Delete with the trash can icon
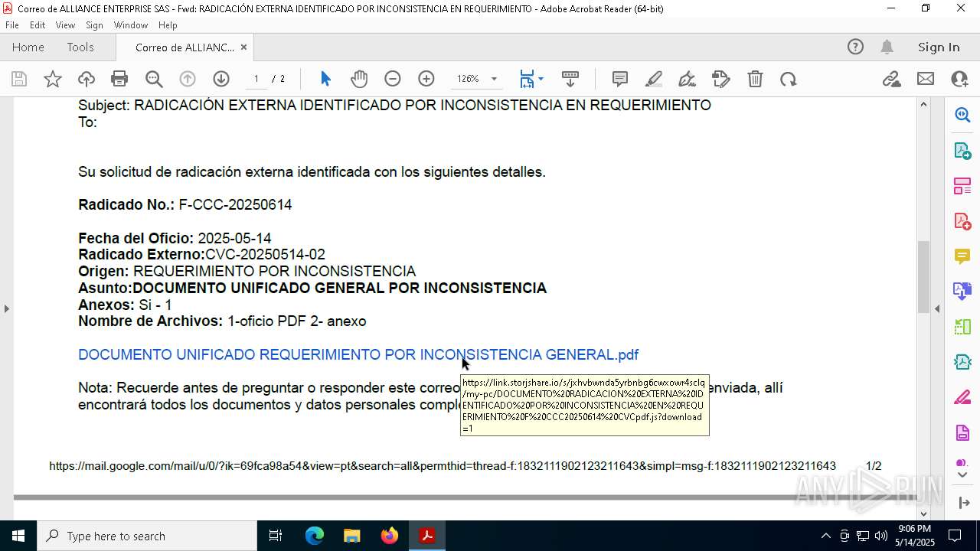 point(755,79)
